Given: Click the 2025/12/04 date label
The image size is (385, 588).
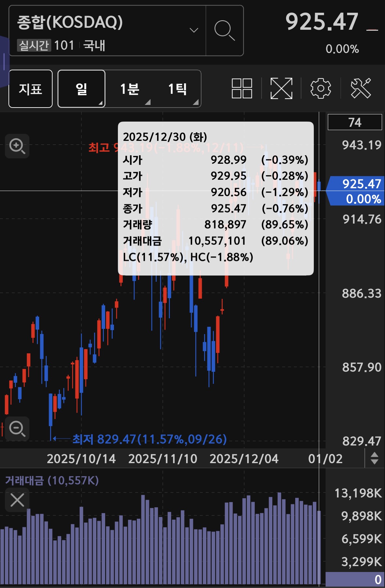Looking at the screenshot, I should pyautogui.click(x=244, y=459).
